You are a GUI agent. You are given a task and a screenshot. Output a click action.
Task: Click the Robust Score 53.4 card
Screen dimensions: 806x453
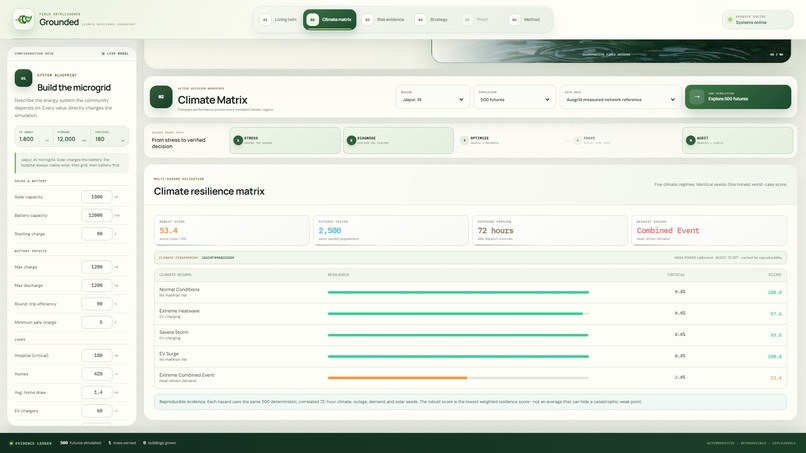[x=232, y=230]
